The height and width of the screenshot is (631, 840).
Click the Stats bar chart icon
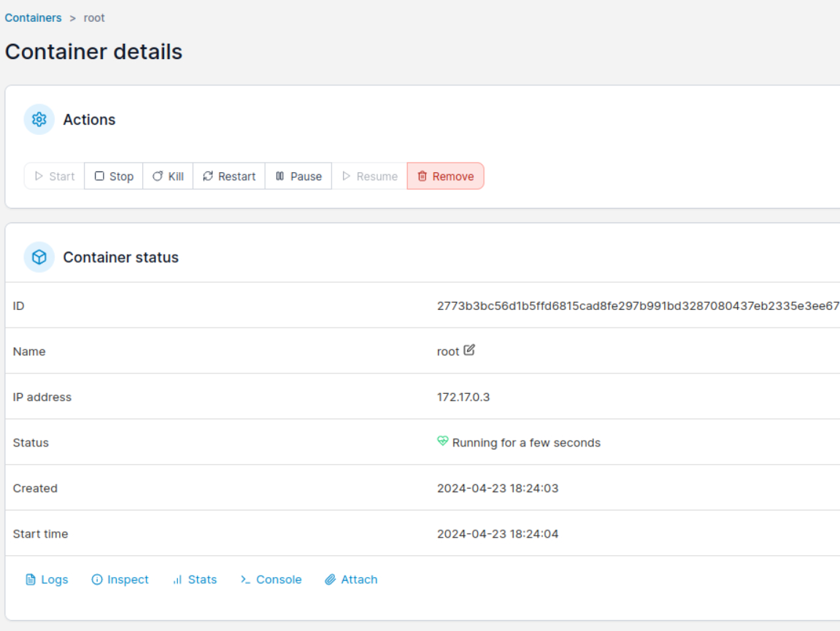click(x=177, y=580)
